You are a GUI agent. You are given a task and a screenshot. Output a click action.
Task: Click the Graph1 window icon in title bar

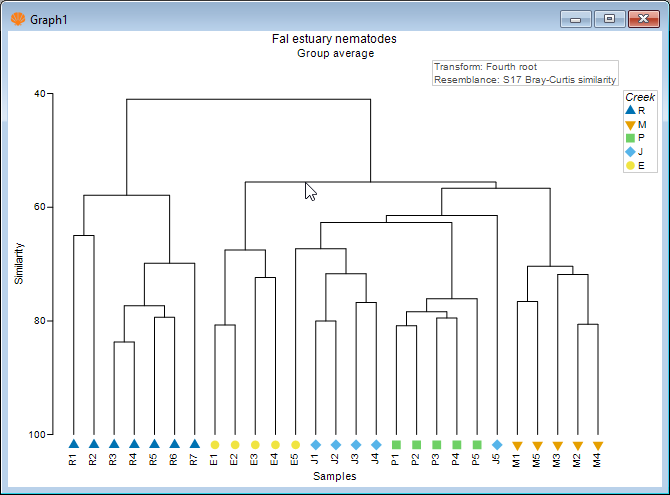tap(17, 19)
